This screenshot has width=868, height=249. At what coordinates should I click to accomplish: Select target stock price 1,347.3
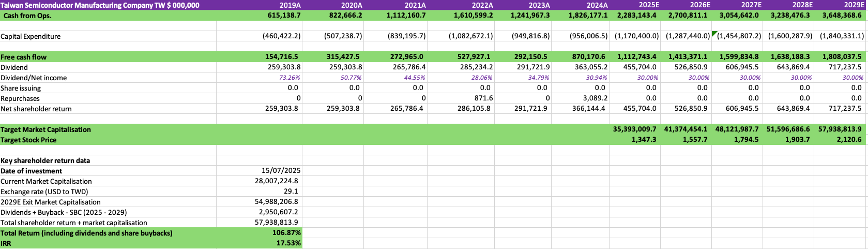pos(644,140)
